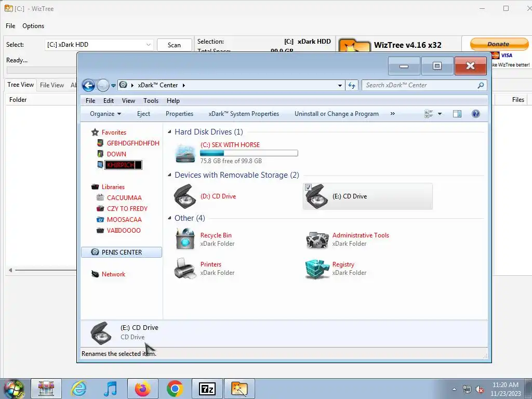Open WizTree File menu
The image size is (532, 399).
(x=10, y=26)
